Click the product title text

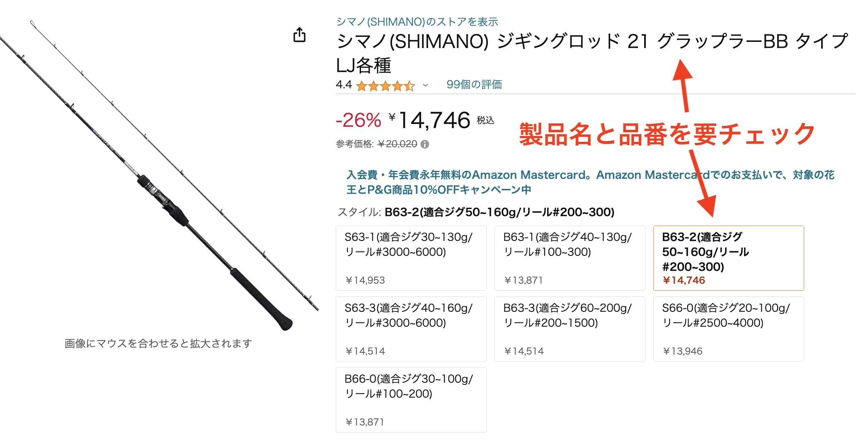point(592,41)
